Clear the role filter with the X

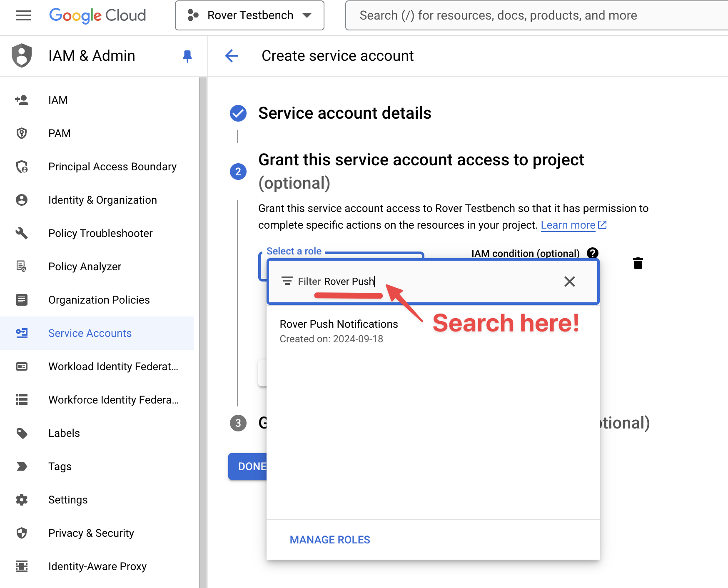[x=570, y=282]
